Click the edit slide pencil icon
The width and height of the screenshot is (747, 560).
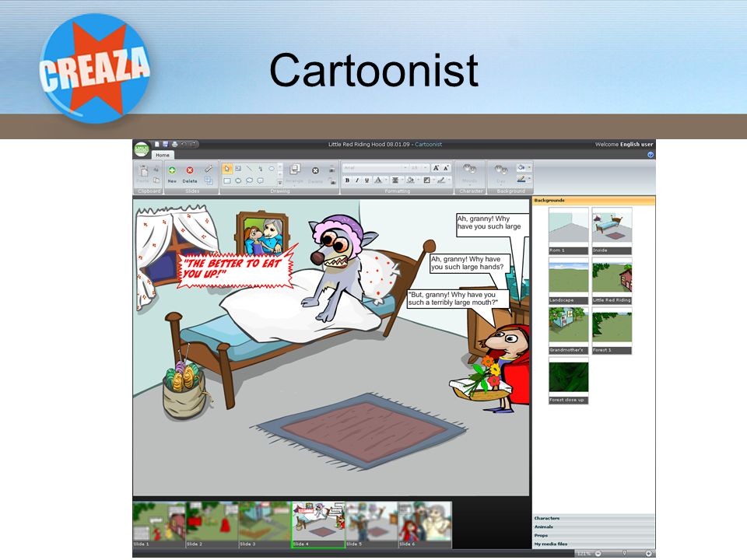[x=209, y=169]
